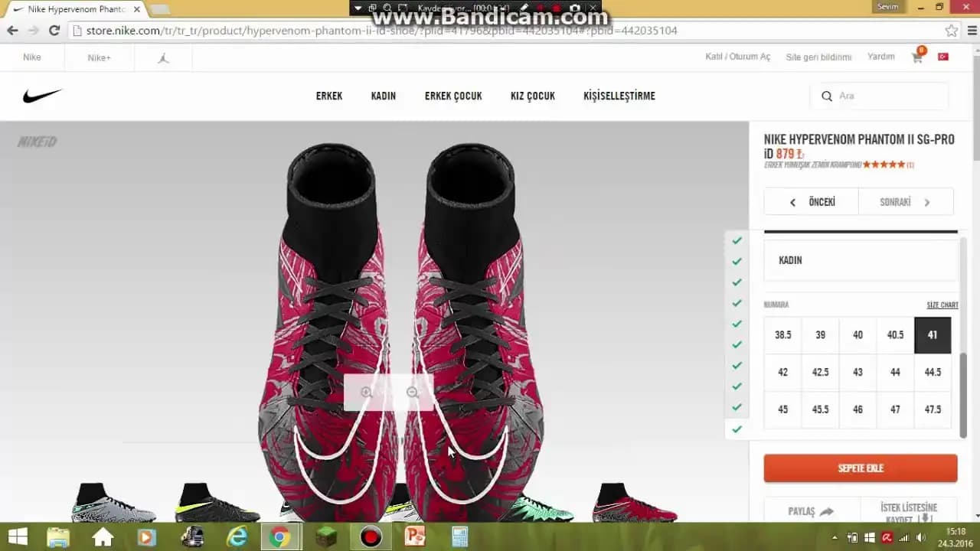Pick shoe size 38.5
The height and width of the screenshot is (551, 980).
click(x=782, y=335)
